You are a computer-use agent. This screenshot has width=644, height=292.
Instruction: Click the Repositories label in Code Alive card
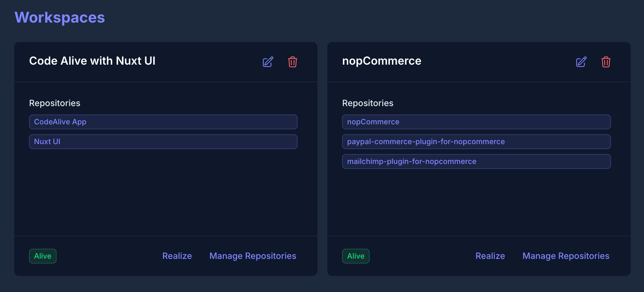pyautogui.click(x=55, y=103)
